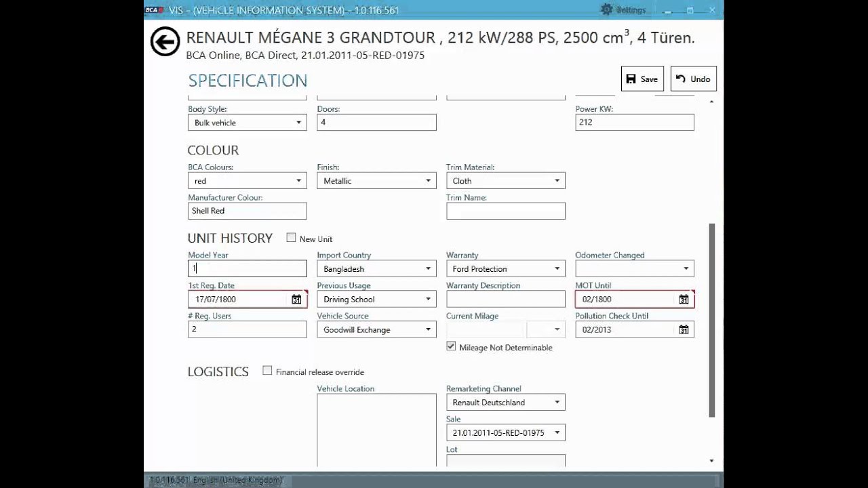Focus the Model Year field

point(247,268)
